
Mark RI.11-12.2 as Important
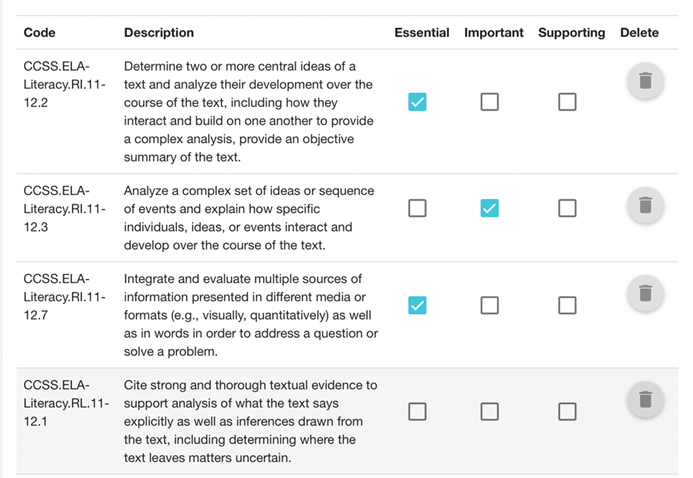(x=489, y=102)
